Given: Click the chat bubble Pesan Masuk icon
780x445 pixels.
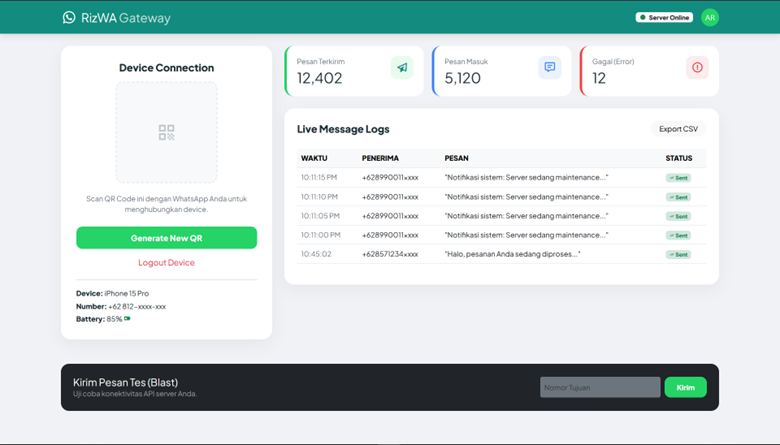Looking at the screenshot, I should point(549,67).
